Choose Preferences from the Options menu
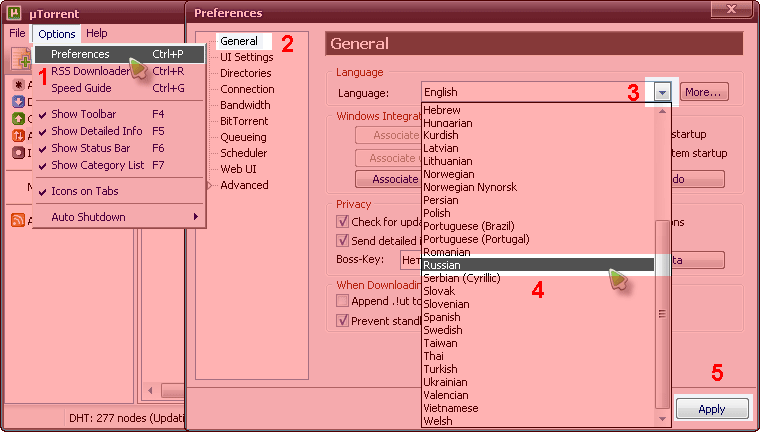 tap(119, 54)
